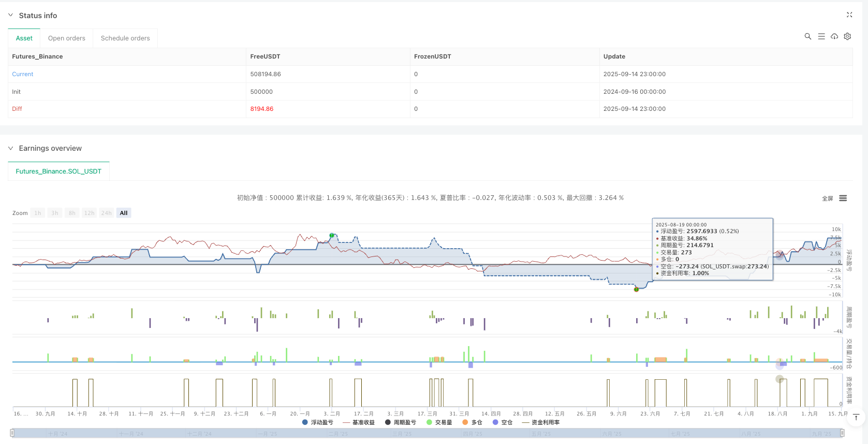Viewport: 868px width, 444px height.
Task: Select the Futures_Binance.SOL_USDT tab
Action: [58, 171]
